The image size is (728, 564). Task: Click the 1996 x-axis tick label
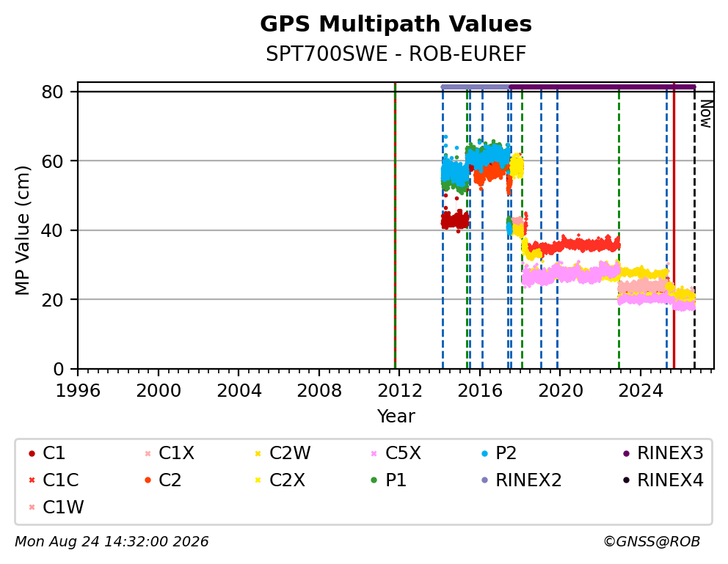point(78,391)
